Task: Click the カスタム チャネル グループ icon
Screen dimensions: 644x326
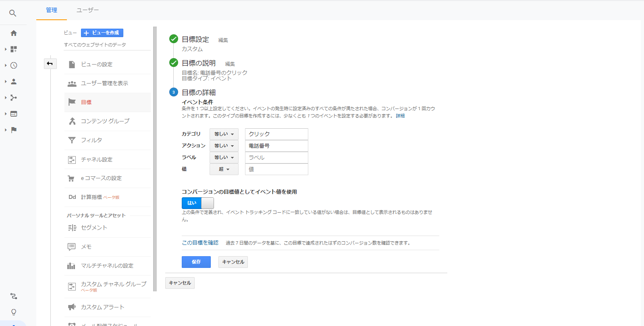Action: [x=72, y=286]
